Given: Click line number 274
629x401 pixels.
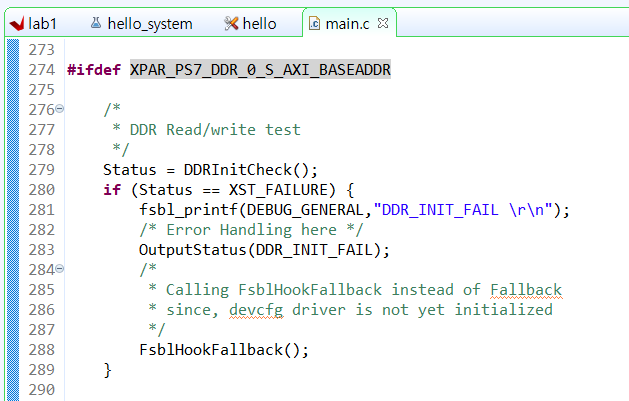Looking at the screenshot, I should [x=41, y=70].
